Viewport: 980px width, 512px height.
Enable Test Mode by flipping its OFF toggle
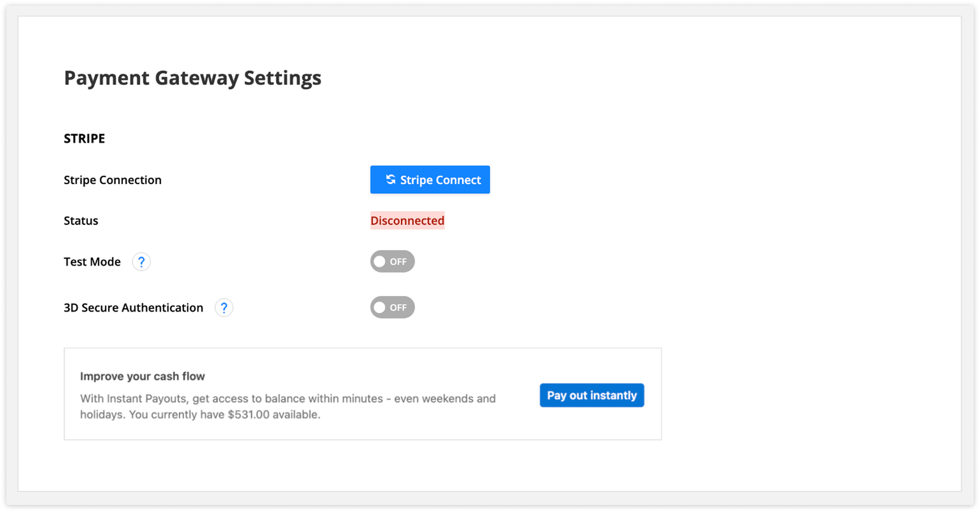(x=393, y=261)
